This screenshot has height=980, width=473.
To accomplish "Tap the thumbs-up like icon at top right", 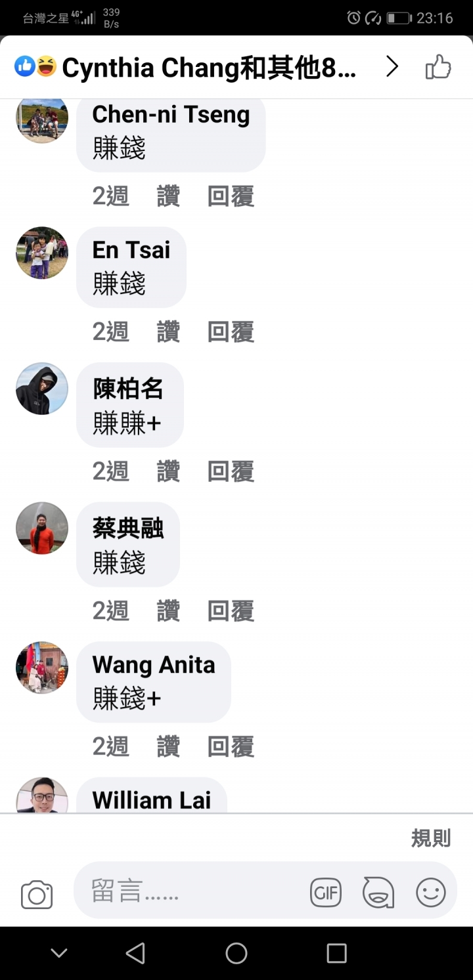I will 438,67.
